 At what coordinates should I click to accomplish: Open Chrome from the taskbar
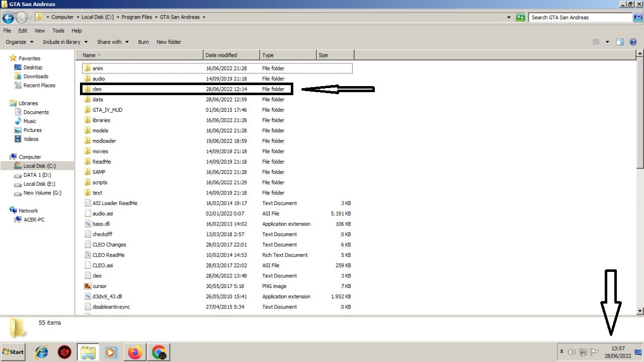(x=158, y=352)
